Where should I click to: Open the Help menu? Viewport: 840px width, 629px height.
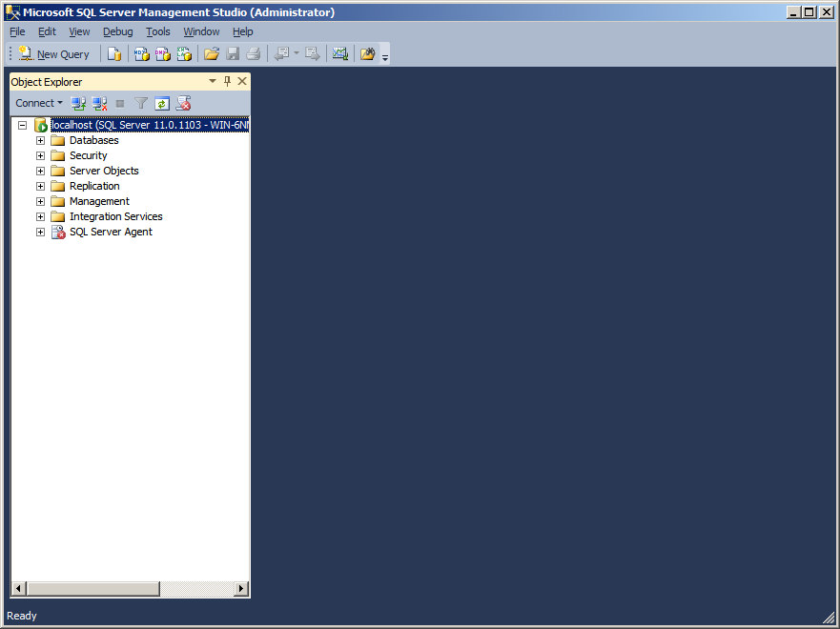coord(243,31)
